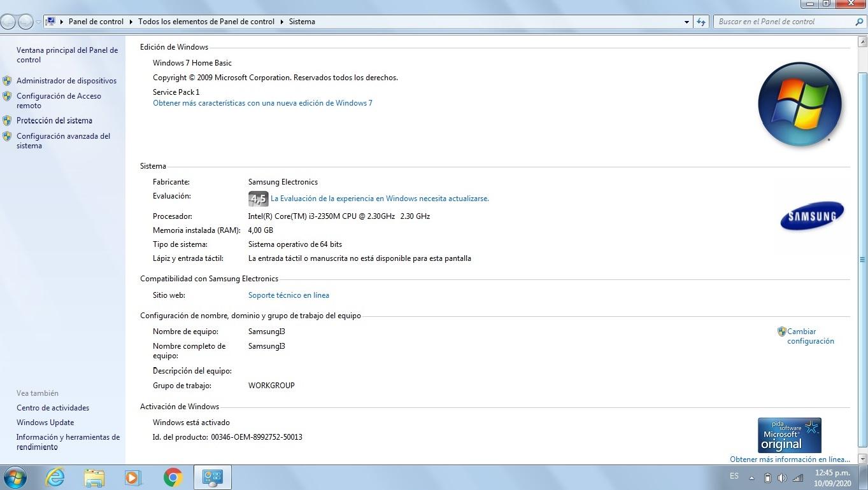
Task: Click Cambiar configuración link
Action: click(x=810, y=336)
